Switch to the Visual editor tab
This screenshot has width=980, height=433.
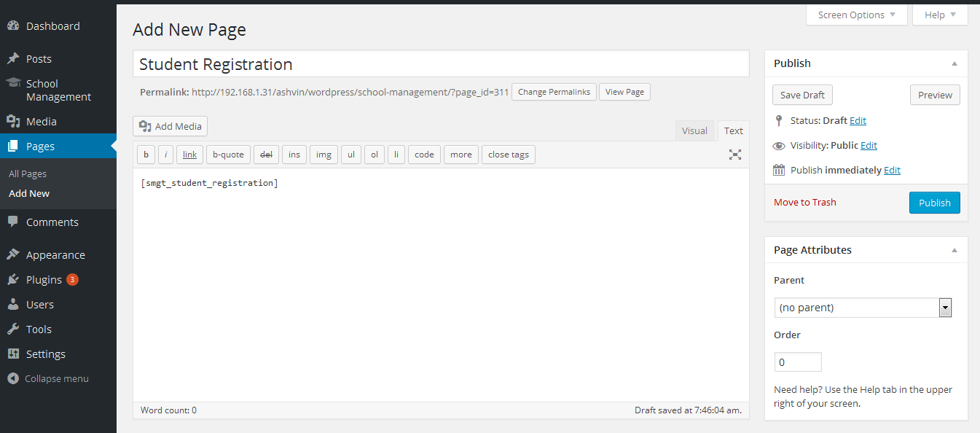pos(694,130)
